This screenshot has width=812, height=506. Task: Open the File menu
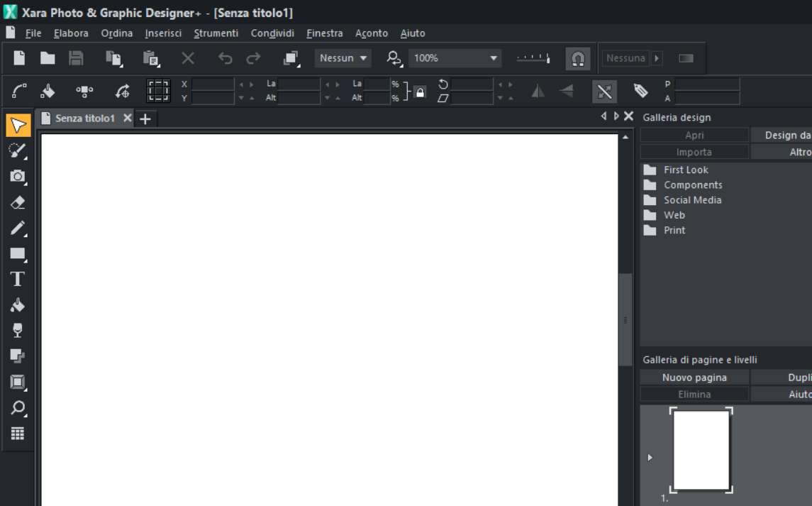[33, 33]
